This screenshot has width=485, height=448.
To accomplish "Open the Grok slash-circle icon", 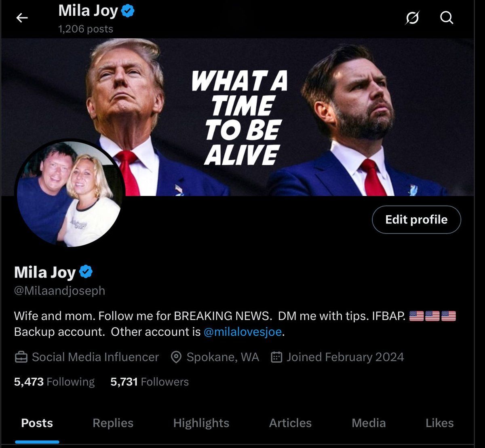I will pyautogui.click(x=412, y=17).
